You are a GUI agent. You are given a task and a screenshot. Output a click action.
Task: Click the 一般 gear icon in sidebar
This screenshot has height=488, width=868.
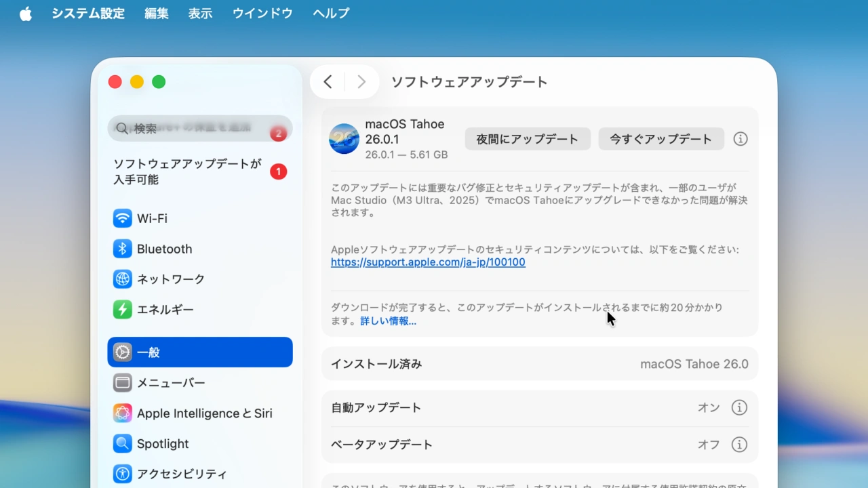123,352
